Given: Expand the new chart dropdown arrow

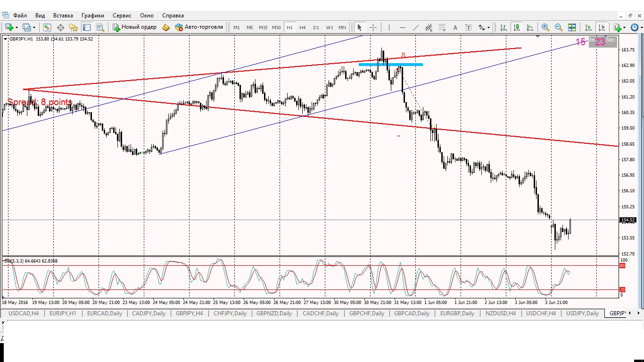Looking at the screenshot, I should (x=17, y=27).
